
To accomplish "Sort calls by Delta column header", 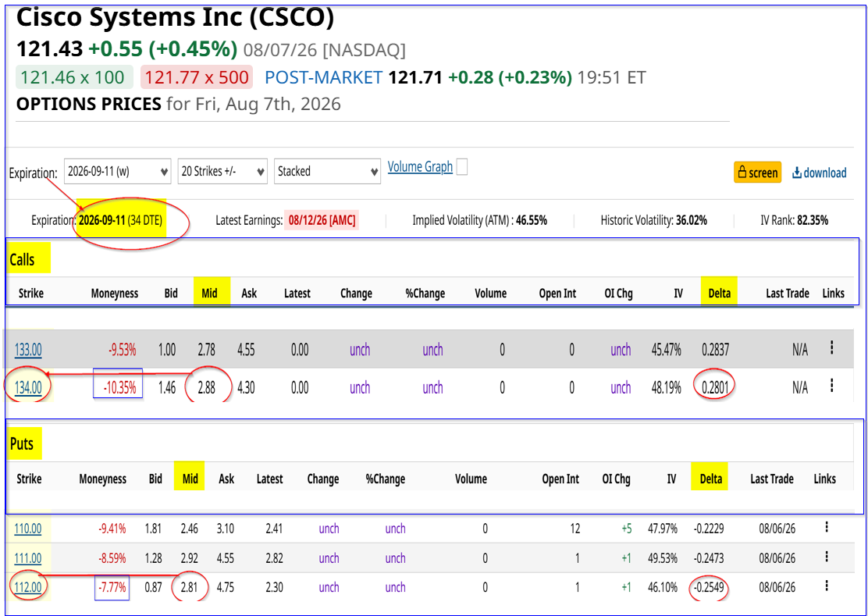I will coord(720,294).
